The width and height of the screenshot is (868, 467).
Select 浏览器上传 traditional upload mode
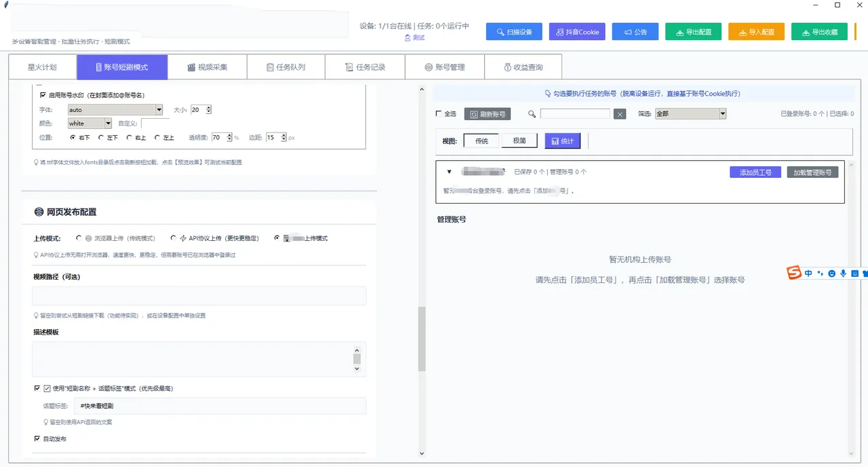[x=79, y=238]
